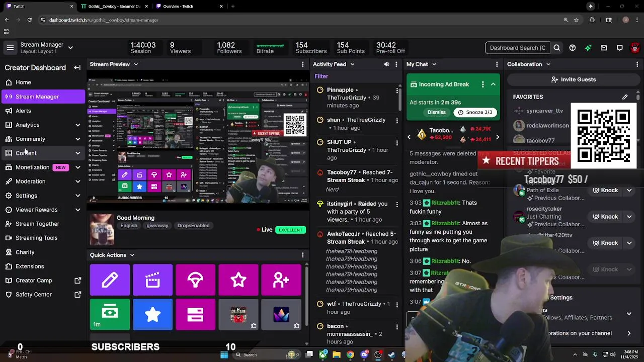
Task: Click the parachute drops quick action
Action: 195,280
